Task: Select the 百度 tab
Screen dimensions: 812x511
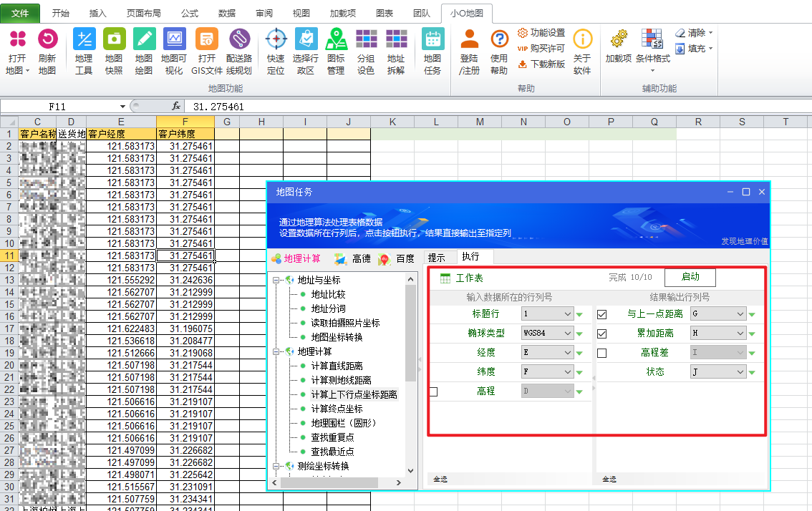Action: (x=397, y=258)
